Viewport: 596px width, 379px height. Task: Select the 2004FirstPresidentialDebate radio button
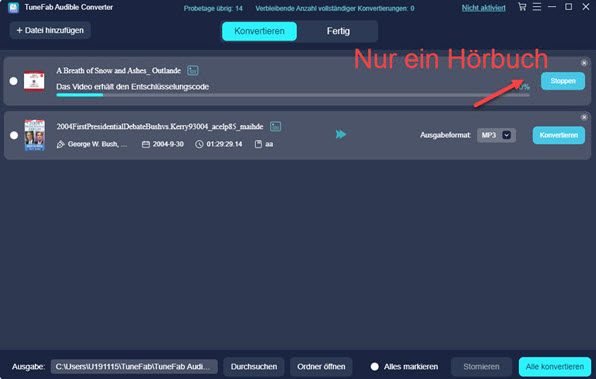click(x=14, y=135)
